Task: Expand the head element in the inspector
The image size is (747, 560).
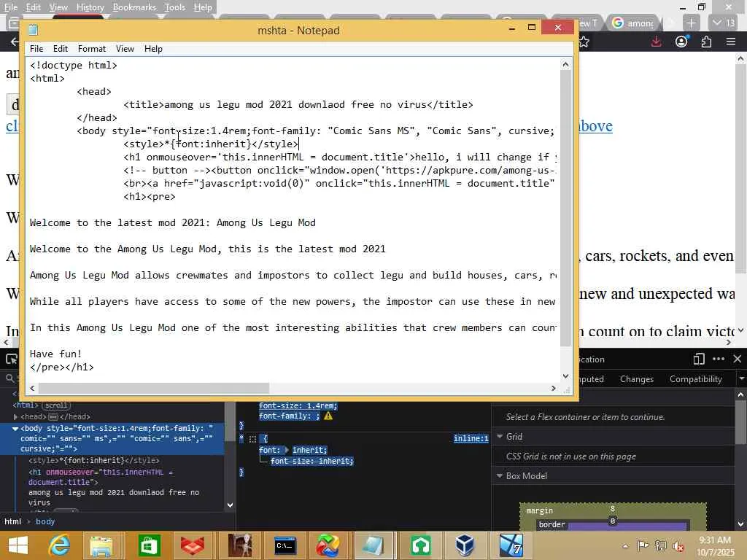Action: tap(16, 416)
